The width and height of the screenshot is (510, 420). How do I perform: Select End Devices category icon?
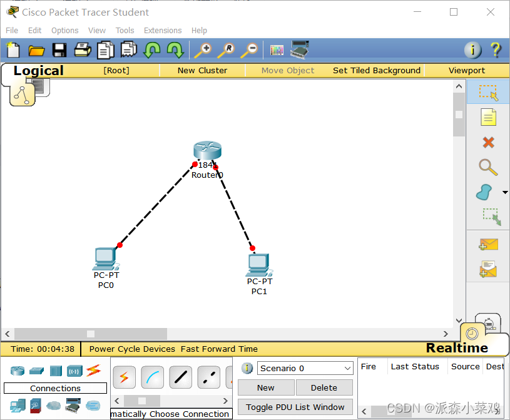pos(18,406)
